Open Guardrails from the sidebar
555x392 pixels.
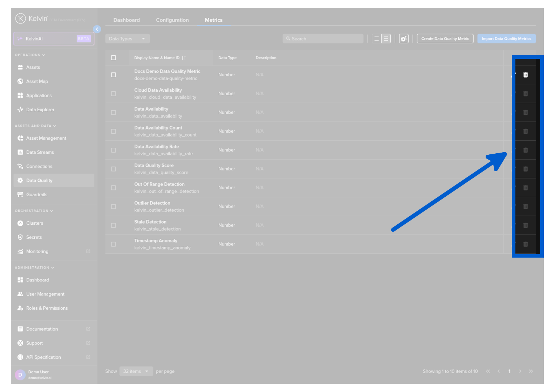pos(36,195)
